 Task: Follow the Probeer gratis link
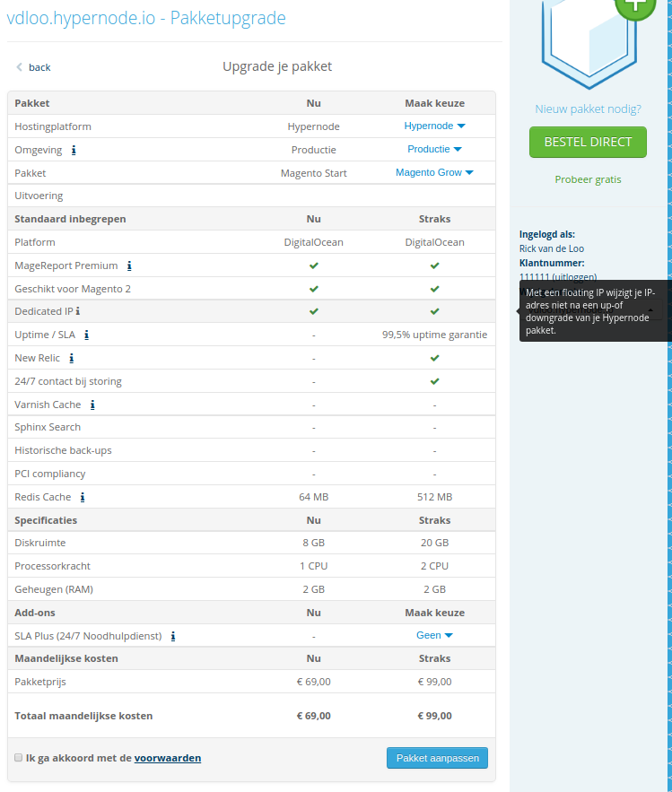pos(589,179)
